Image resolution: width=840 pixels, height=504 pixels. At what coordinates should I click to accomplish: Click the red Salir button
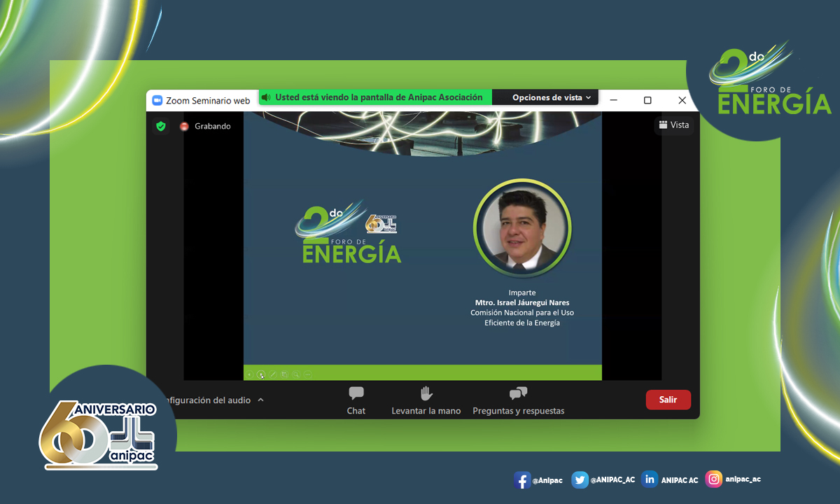pyautogui.click(x=668, y=400)
